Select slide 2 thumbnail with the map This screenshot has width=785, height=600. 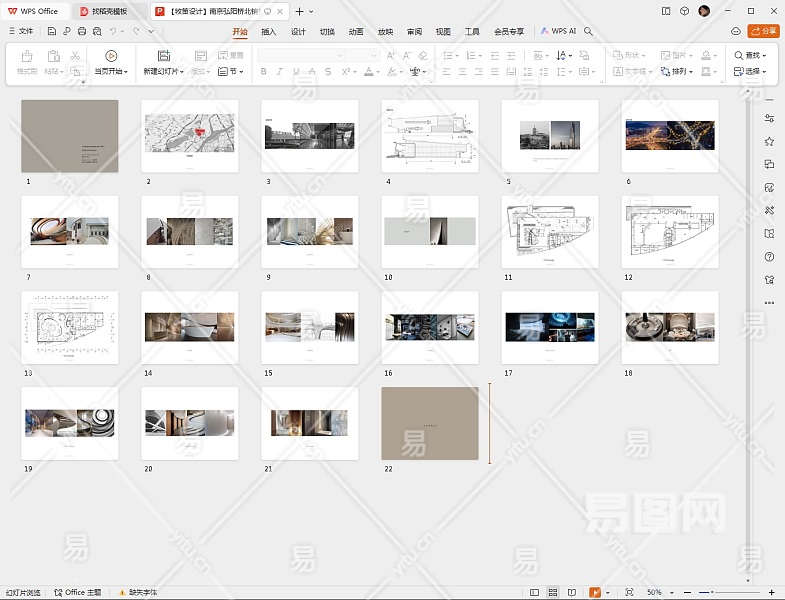click(190, 136)
